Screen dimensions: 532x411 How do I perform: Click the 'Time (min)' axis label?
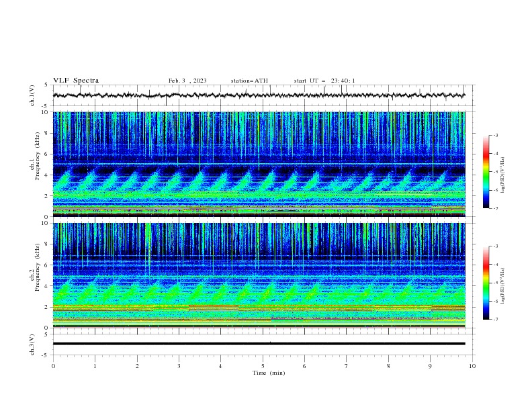coord(269,373)
